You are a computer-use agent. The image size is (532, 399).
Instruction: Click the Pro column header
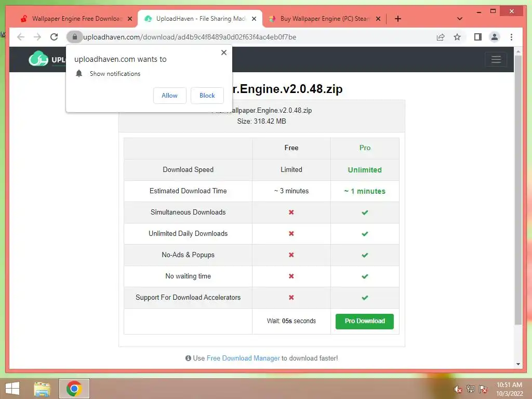tap(365, 148)
